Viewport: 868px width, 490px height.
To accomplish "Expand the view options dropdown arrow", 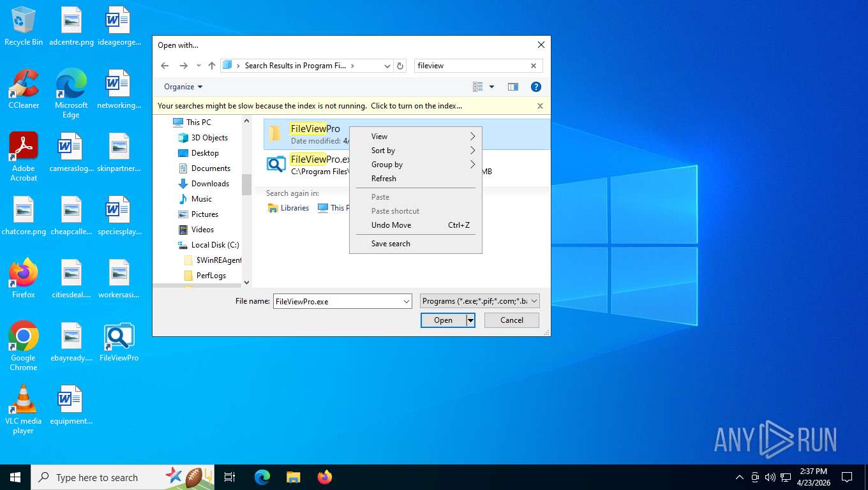I will (491, 87).
